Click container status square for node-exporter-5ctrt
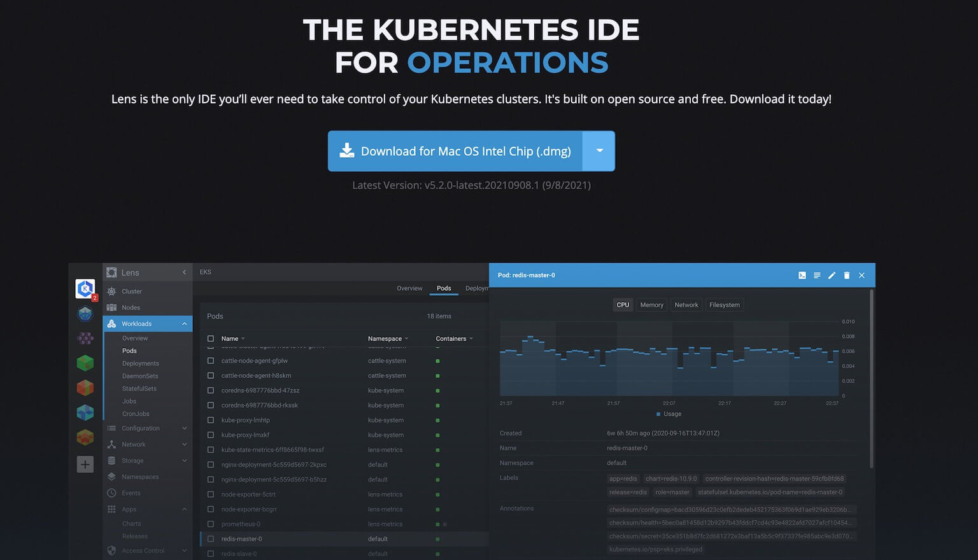Viewport: 978px width, 560px height. coord(437,494)
